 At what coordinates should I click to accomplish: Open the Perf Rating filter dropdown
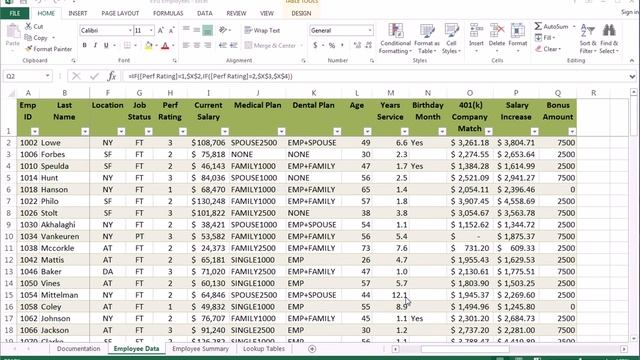coord(183,131)
